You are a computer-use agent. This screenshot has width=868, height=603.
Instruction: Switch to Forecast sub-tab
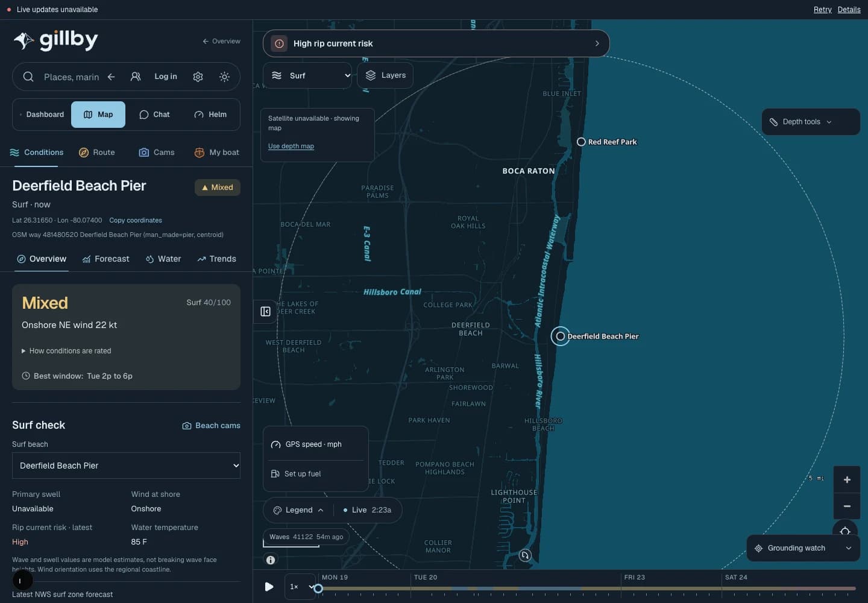(105, 259)
